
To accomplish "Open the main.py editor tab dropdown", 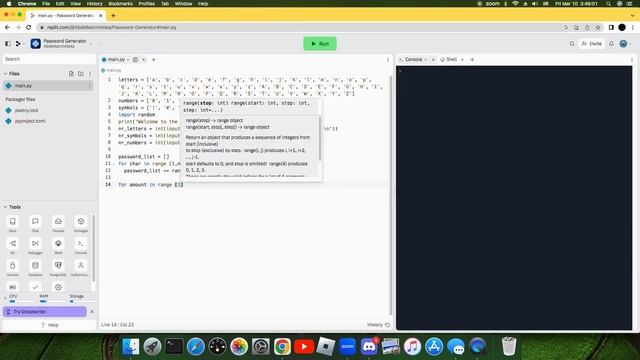I will (128, 60).
